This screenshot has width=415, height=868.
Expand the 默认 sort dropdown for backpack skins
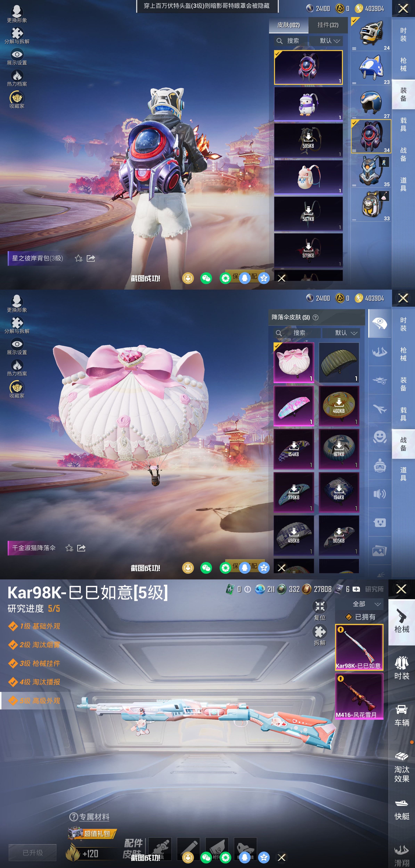click(329, 41)
